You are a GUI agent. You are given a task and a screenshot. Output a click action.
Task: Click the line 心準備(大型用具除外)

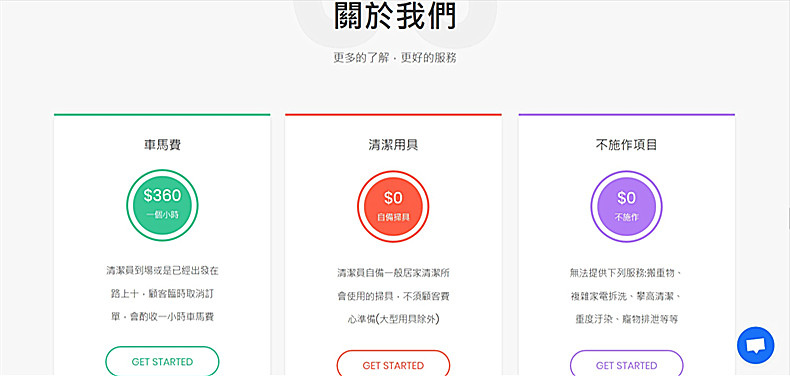(x=393, y=320)
